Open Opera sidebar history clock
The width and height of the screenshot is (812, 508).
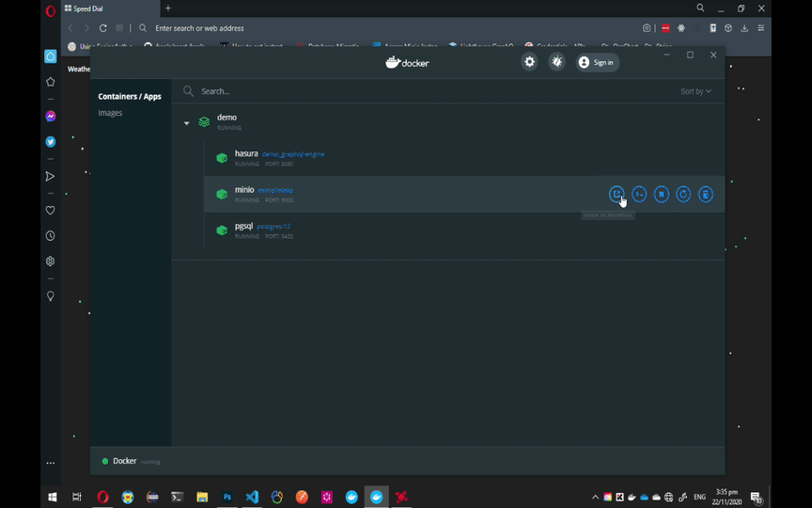coord(50,236)
